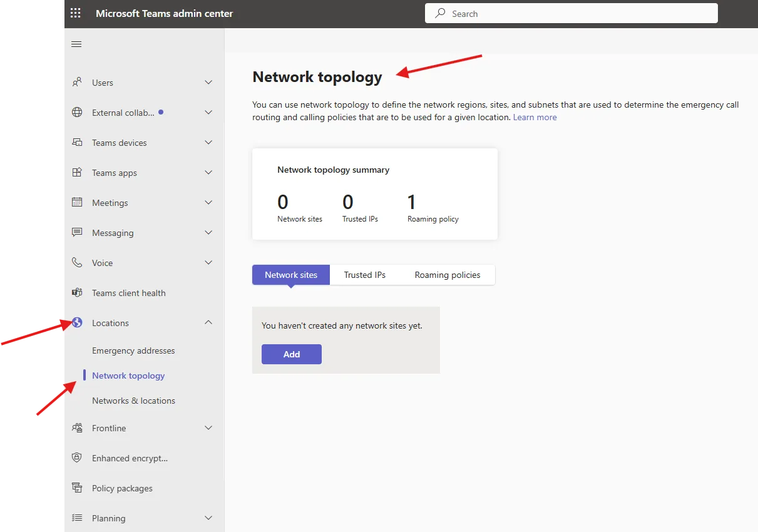Select the Users icon in the sidebar
The image size is (758, 532).
point(76,82)
